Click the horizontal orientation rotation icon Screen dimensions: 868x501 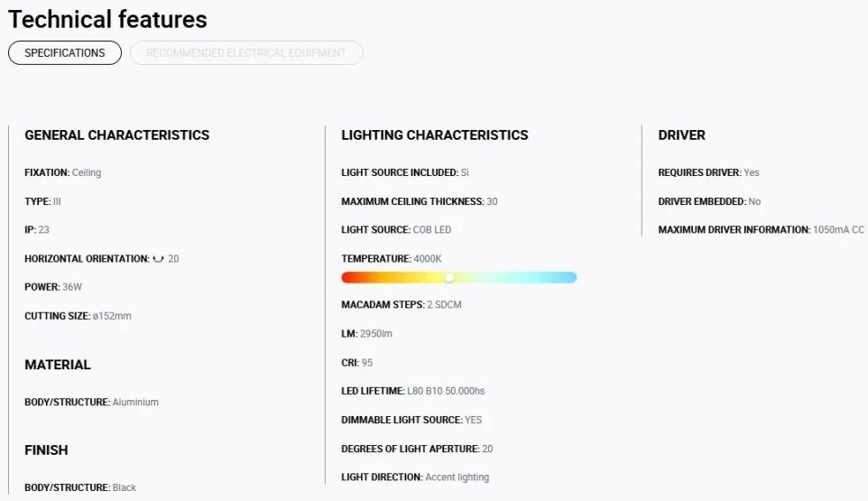[x=158, y=258]
